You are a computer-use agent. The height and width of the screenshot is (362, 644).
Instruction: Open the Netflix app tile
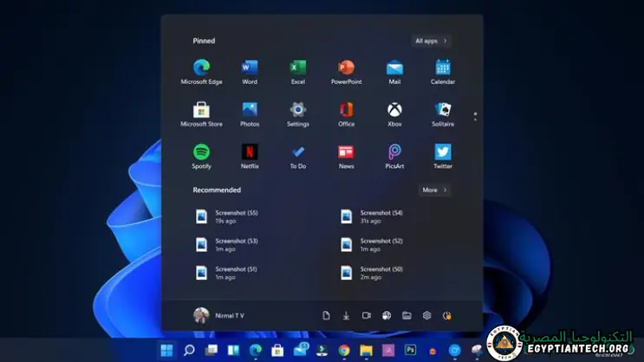click(250, 152)
